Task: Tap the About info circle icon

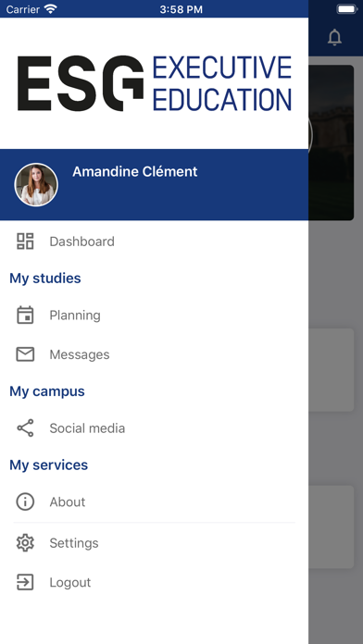Action: 25,502
